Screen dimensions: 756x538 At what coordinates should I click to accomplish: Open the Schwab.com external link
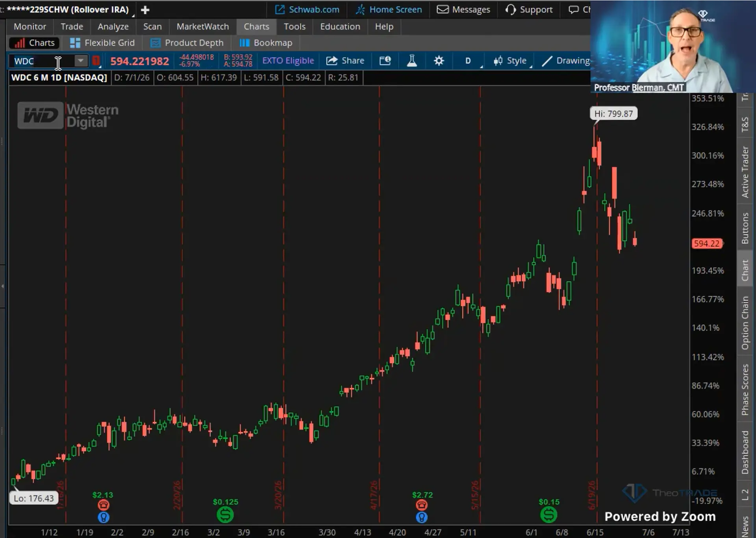307,9
